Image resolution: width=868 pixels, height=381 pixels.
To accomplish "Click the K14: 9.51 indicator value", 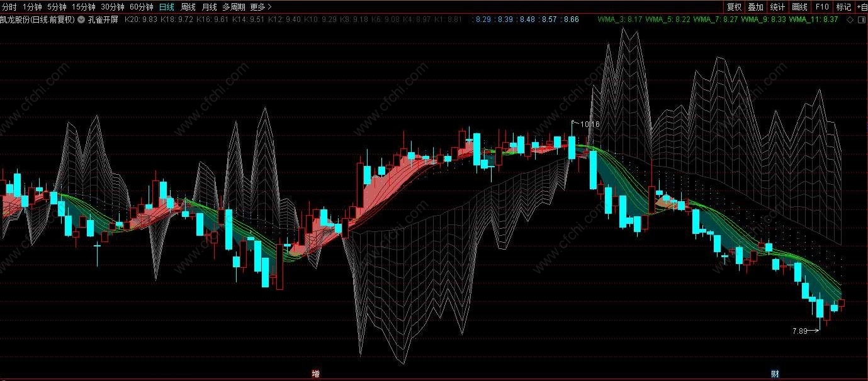I will (249, 19).
